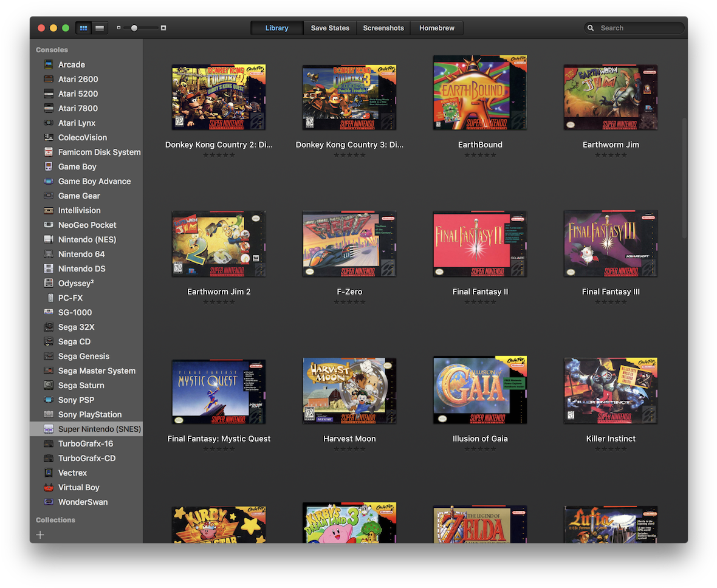Viewport: 717px width, 588px height.
Task: Open the Library tab
Action: pyautogui.click(x=276, y=28)
